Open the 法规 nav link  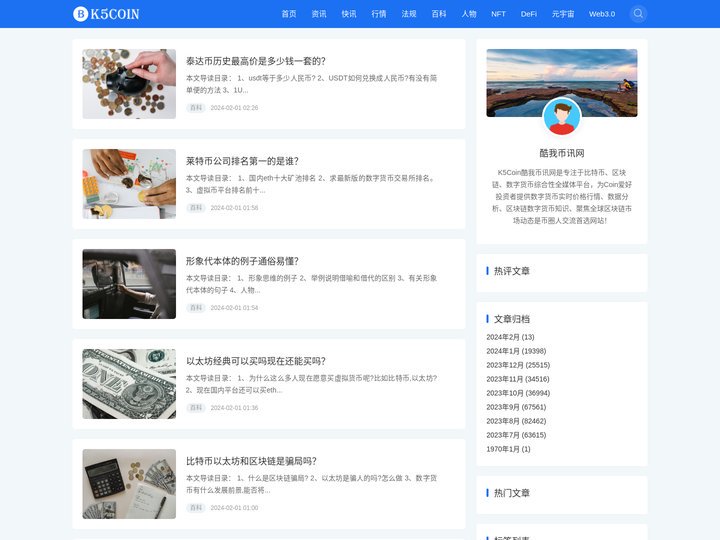tap(409, 14)
